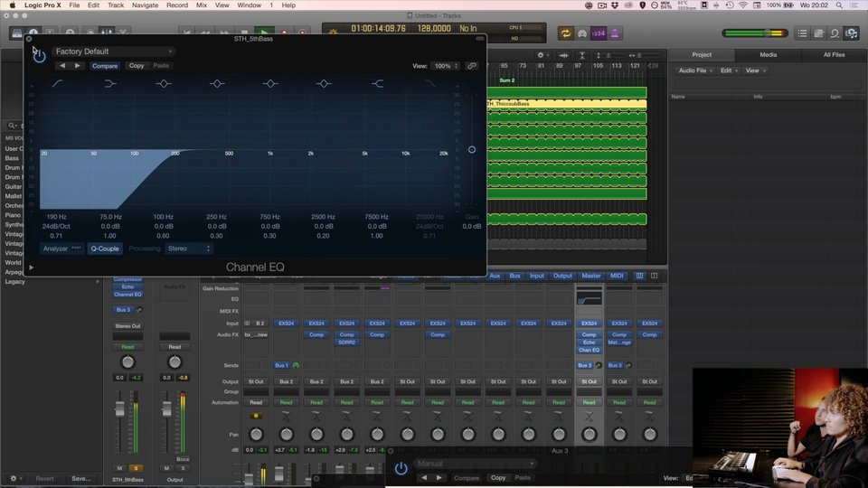This screenshot has width=868, height=488.
Task: Toggle the Count-in 1234 button
Action: (599, 33)
